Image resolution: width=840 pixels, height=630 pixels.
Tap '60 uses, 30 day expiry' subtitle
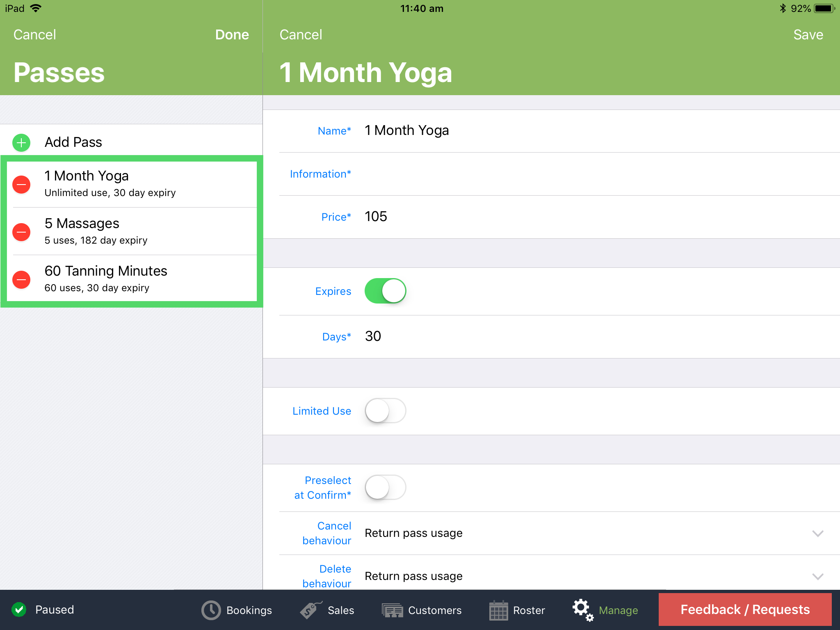point(97,288)
